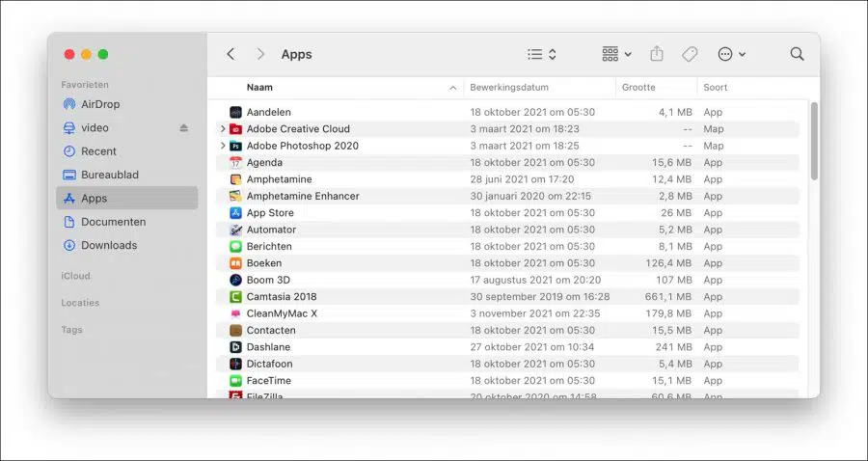Image resolution: width=868 pixels, height=461 pixels.
Task: Click the Aandelen app icon
Action: point(236,112)
